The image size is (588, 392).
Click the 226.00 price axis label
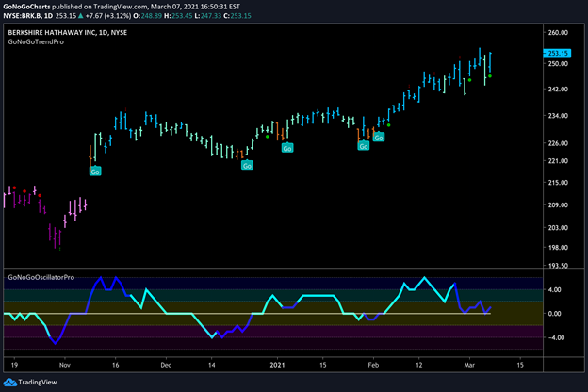point(558,143)
